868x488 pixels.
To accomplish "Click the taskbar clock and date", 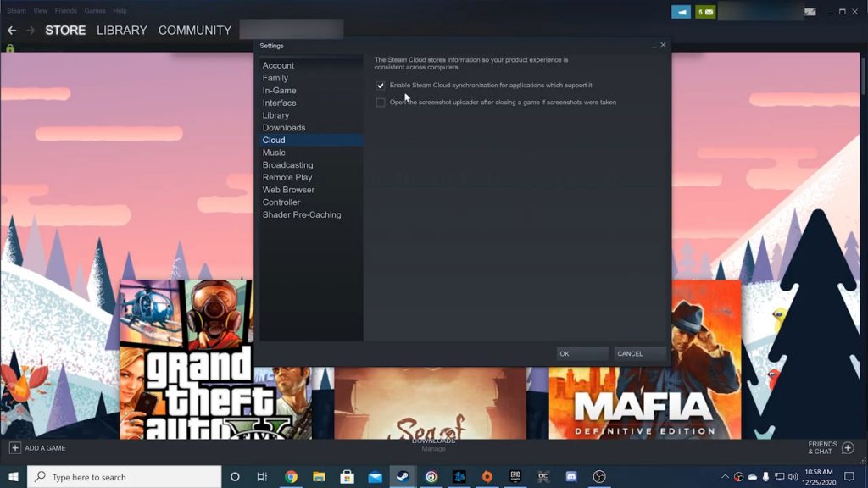I will (x=819, y=477).
